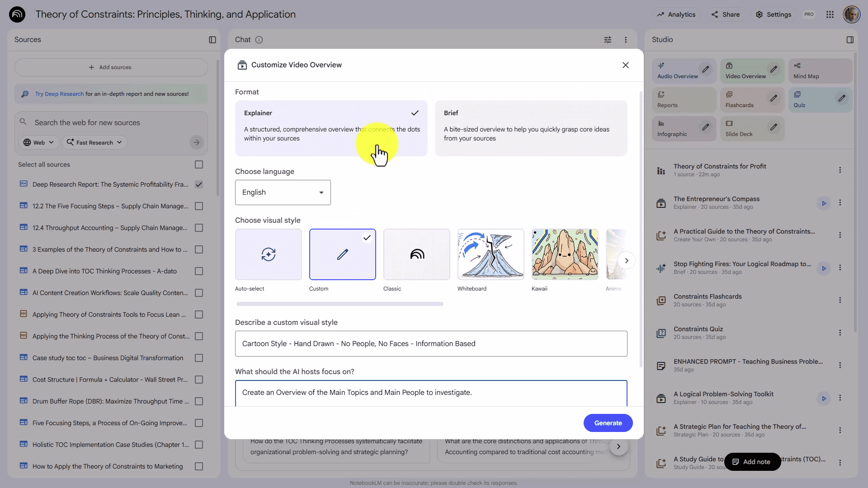
Task: Check Drum Buffer Rope source checkbox
Action: (x=199, y=401)
